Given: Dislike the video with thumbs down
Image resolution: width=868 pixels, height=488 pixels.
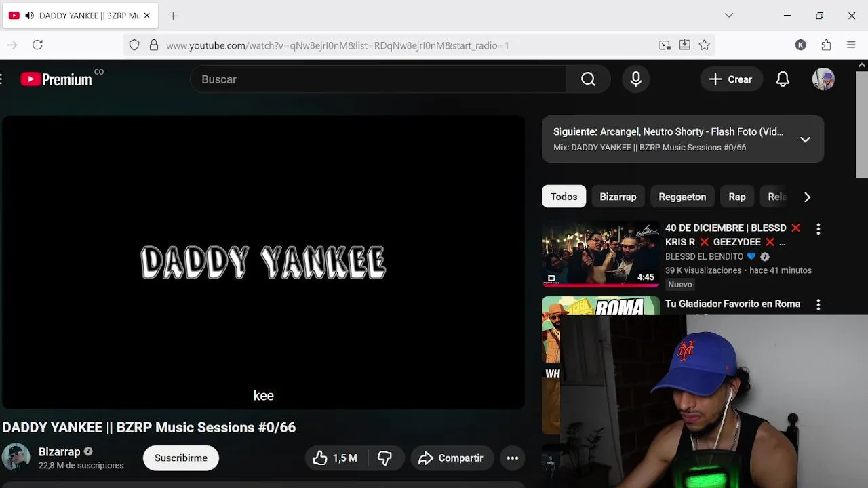Looking at the screenshot, I should [385, 458].
